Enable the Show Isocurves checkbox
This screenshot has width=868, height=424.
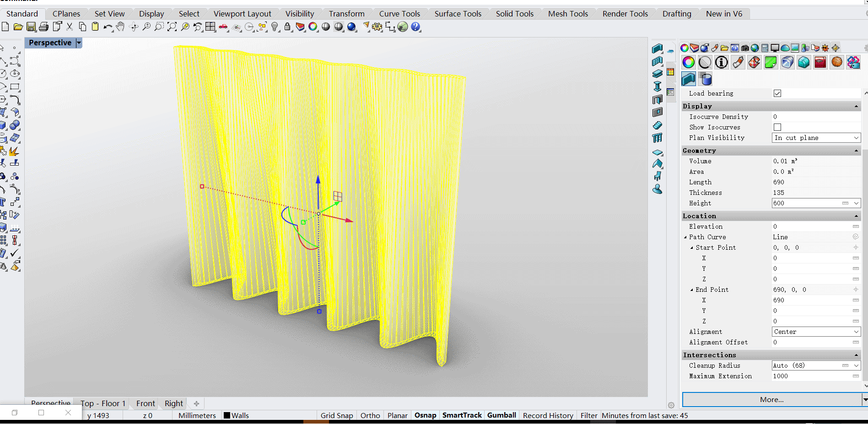[x=777, y=127]
